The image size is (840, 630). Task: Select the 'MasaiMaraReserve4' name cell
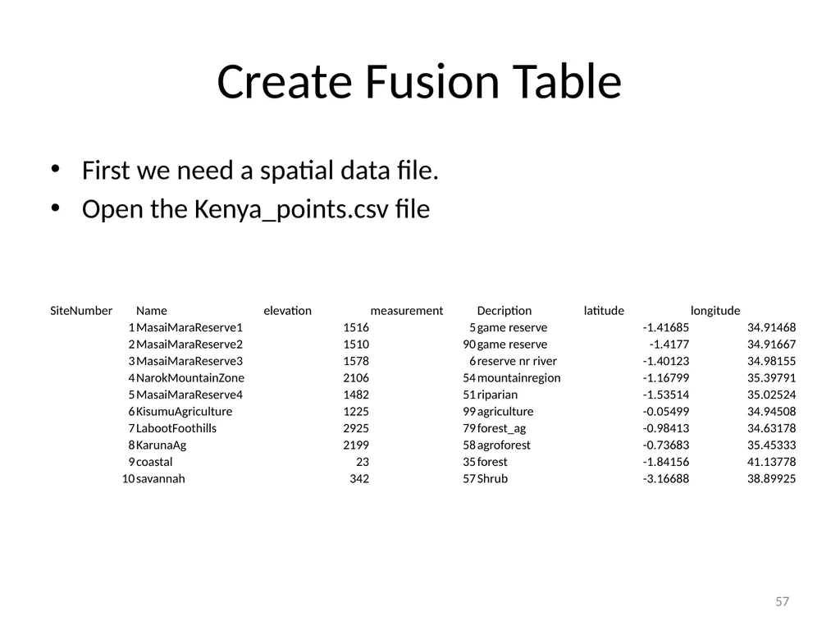[189, 395]
